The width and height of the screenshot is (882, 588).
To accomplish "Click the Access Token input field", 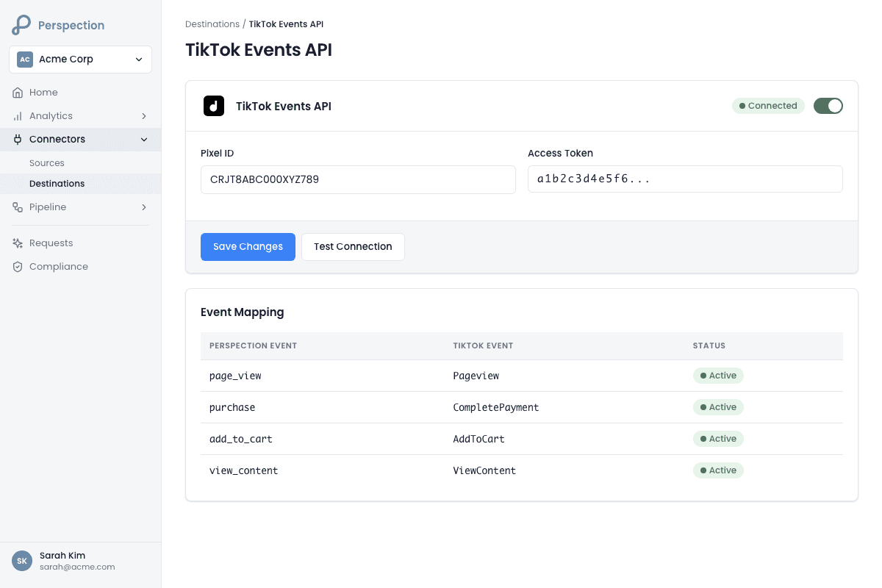I will pyautogui.click(x=685, y=179).
